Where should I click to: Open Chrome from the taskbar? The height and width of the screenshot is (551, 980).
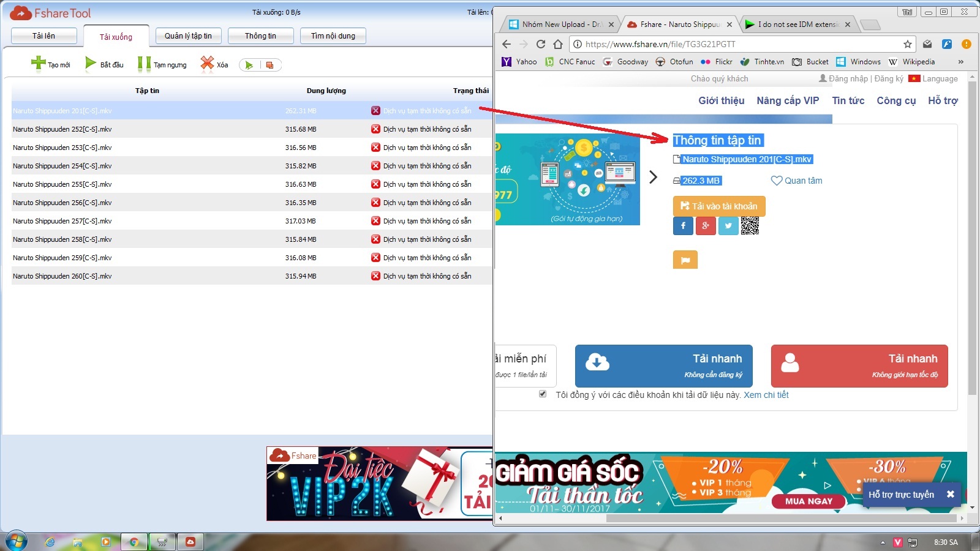(134, 542)
